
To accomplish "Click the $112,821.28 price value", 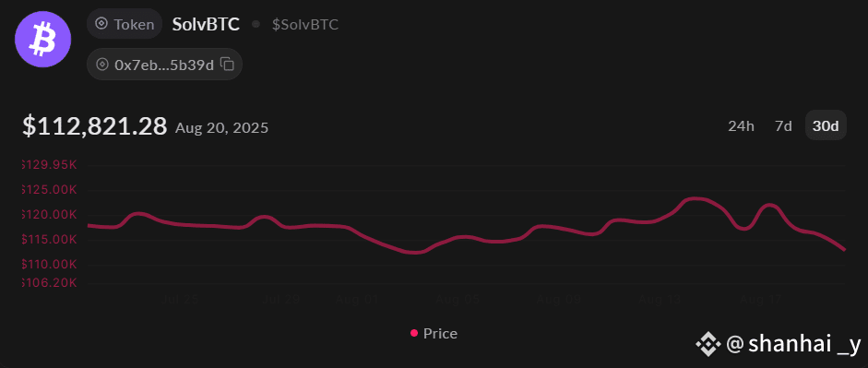I will point(95,126).
